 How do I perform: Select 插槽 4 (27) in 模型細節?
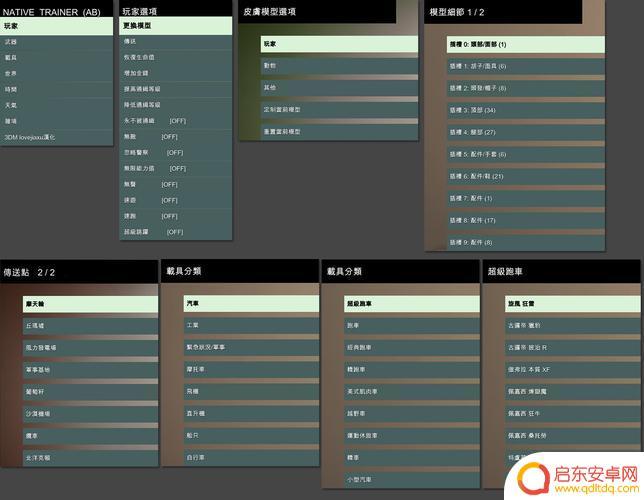pyautogui.click(x=526, y=132)
